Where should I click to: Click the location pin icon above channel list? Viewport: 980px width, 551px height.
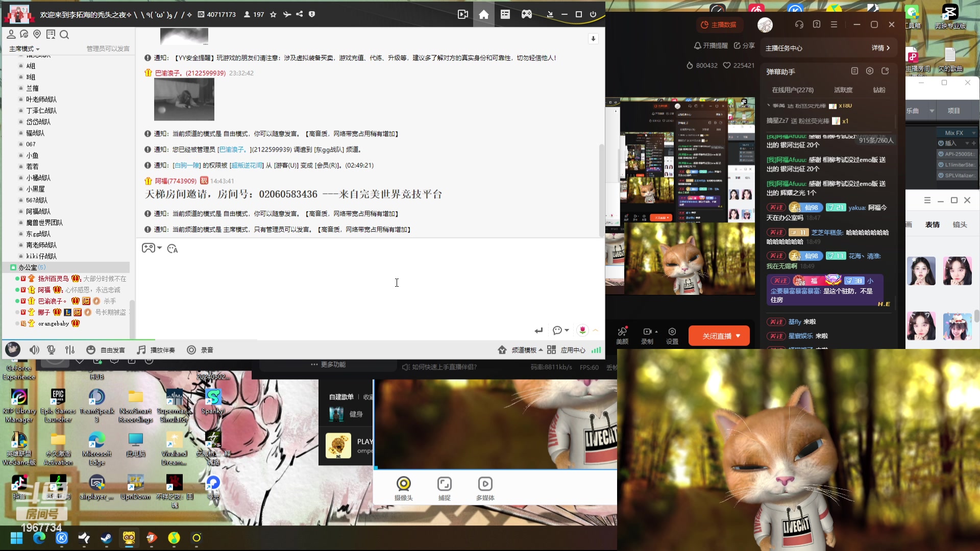point(37,34)
